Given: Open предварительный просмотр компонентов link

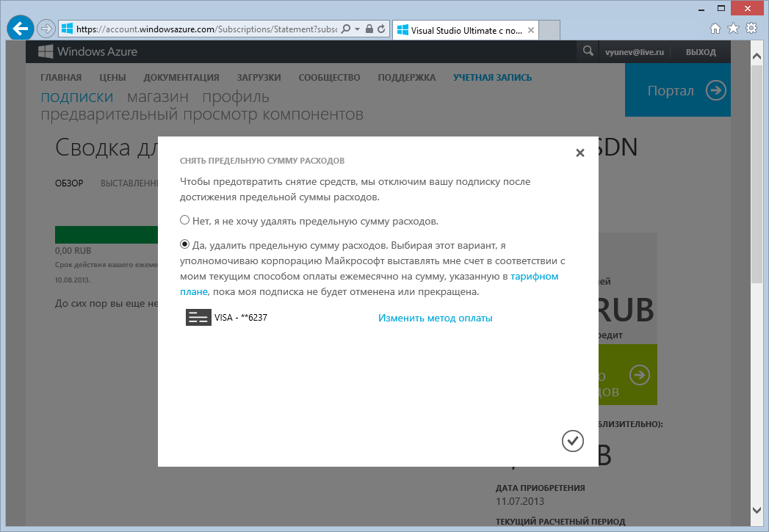Looking at the screenshot, I should point(202,114).
